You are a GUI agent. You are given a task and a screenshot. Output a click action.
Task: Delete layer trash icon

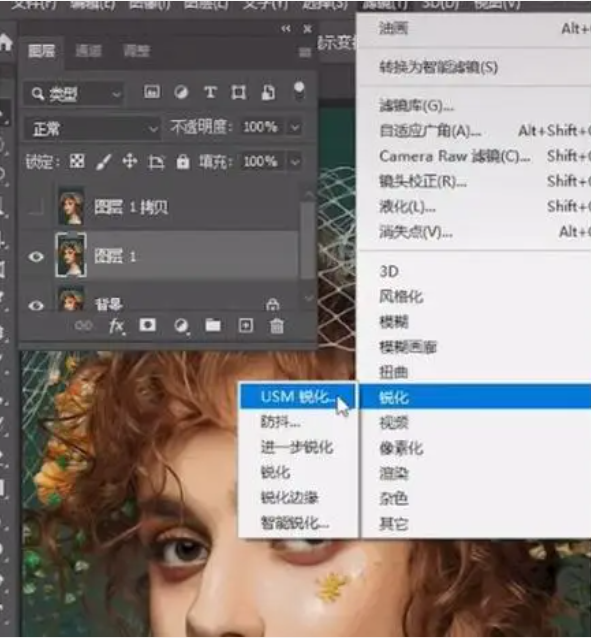coord(277,326)
